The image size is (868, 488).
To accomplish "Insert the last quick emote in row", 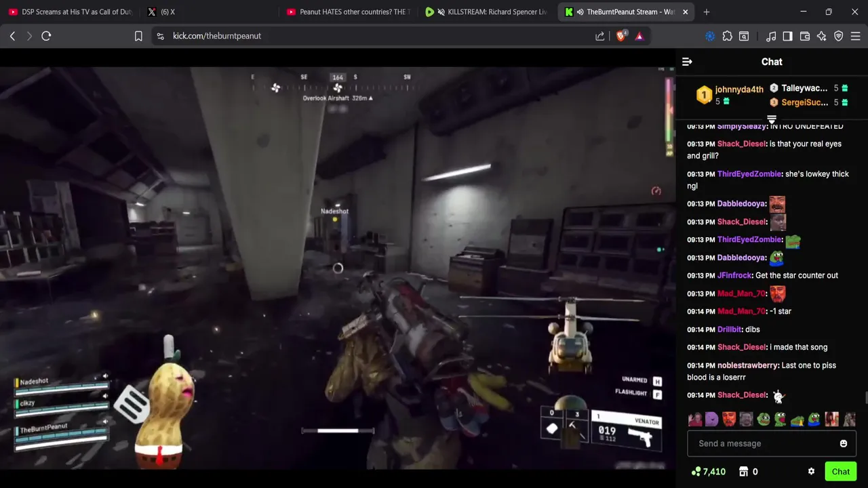I will [x=849, y=420].
